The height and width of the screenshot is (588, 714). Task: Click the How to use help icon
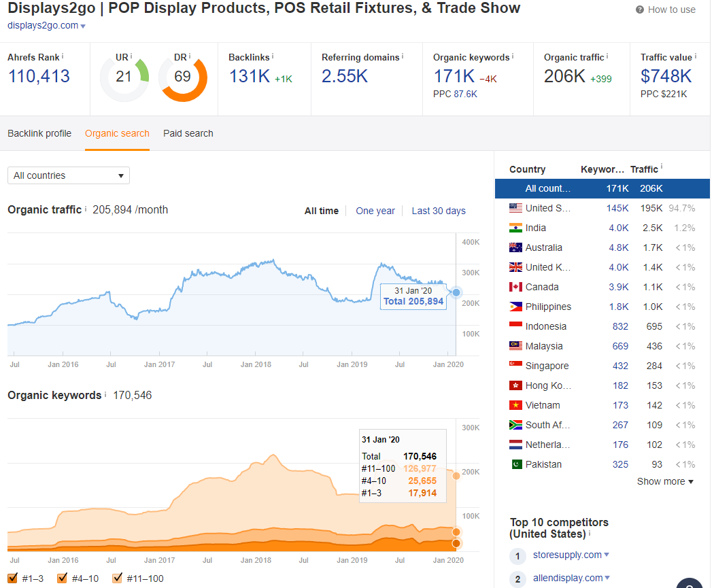point(639,10)
